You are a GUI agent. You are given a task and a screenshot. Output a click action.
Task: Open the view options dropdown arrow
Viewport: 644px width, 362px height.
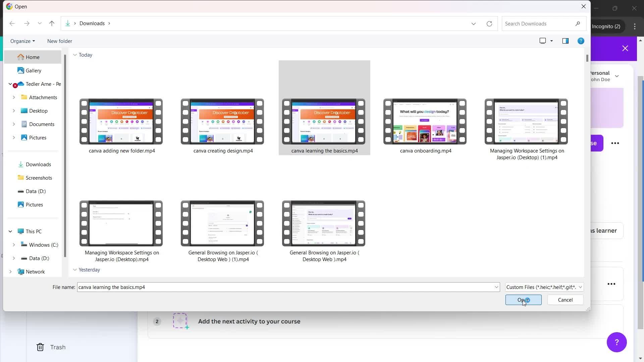pos(551,41)
